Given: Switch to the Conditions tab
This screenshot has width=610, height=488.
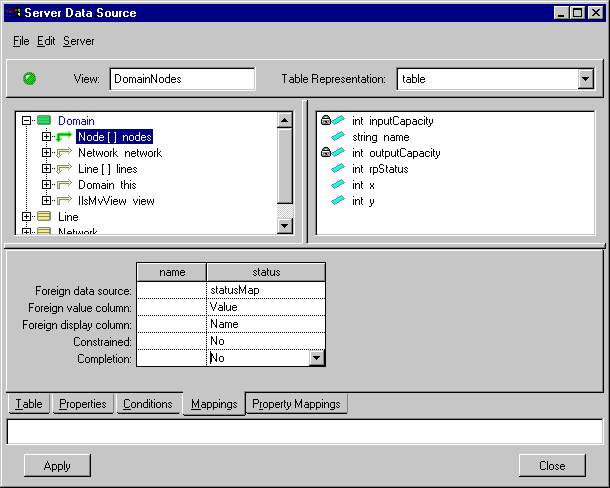Looking at the screenshot, I should pos(147,404).
